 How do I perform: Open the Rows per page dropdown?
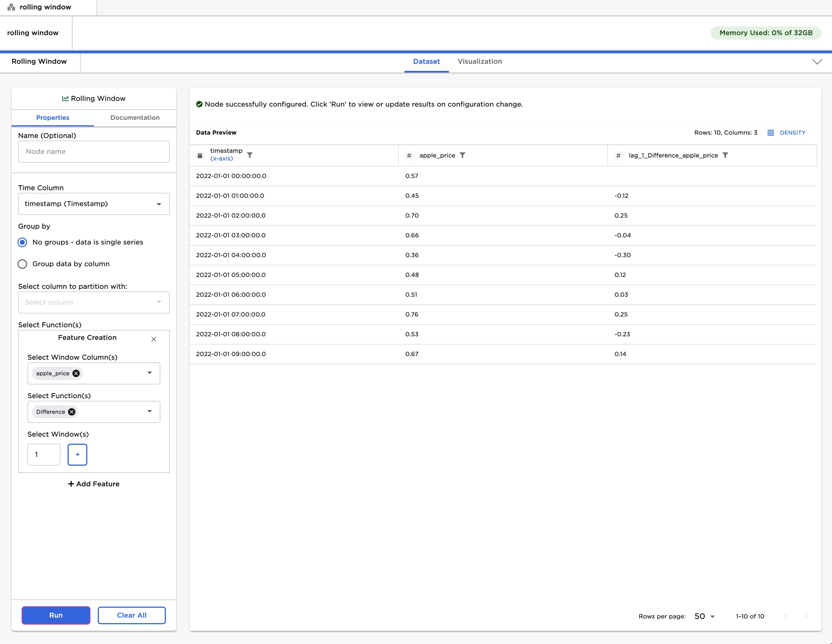click(704, 616)
